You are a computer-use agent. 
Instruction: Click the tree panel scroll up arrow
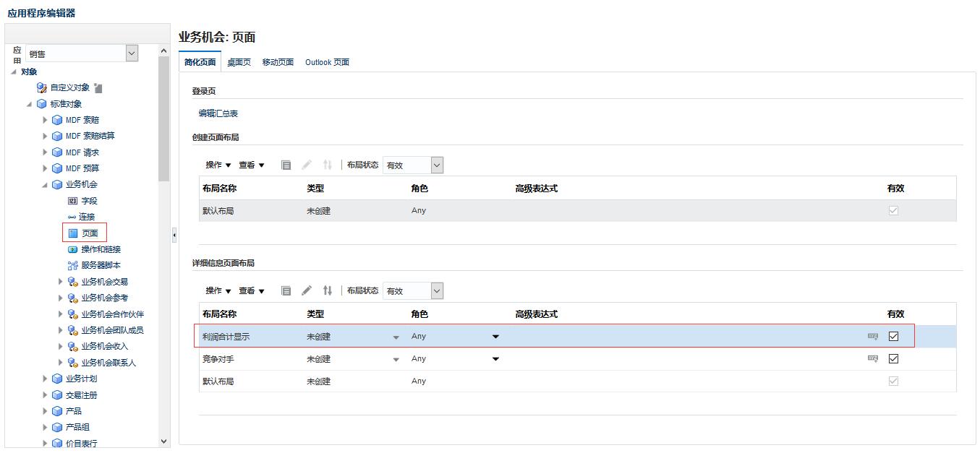[163, 51]
